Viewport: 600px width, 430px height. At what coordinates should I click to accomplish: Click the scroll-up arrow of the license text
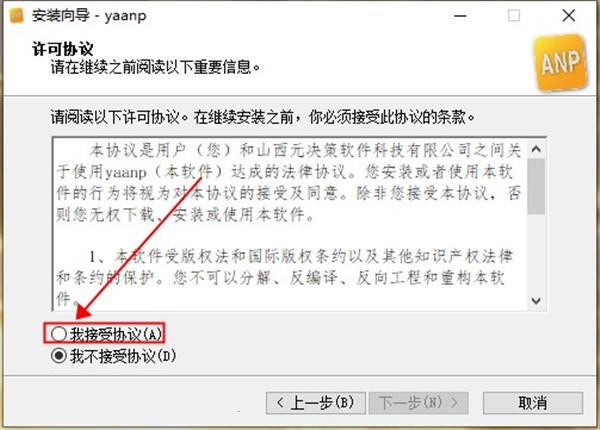click(536, 149)
